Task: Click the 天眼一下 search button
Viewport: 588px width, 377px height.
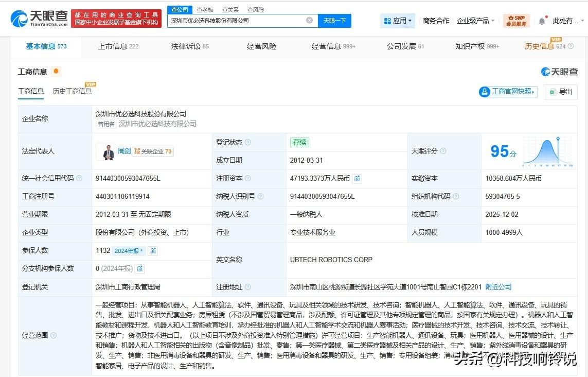Action: point(334,21)
